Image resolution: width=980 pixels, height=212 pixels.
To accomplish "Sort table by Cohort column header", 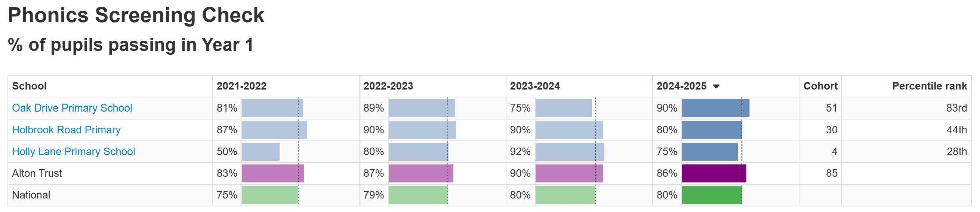I will coord(820,86).
